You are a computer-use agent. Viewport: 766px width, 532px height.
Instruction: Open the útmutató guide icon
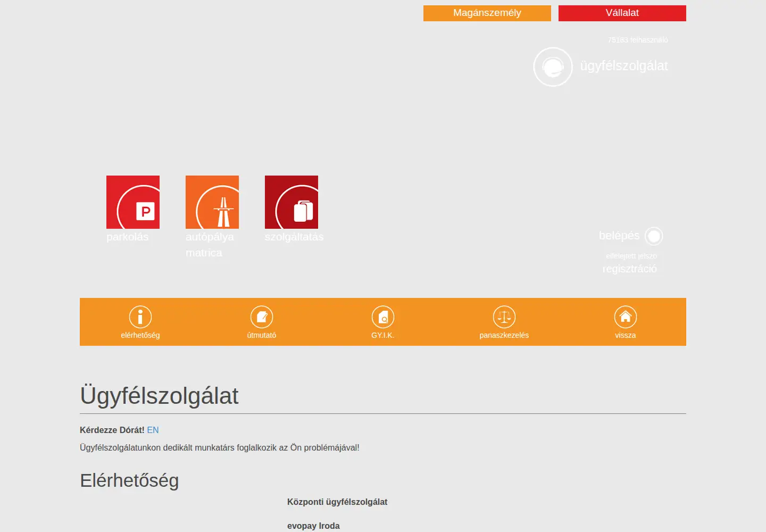click(262, 317)
